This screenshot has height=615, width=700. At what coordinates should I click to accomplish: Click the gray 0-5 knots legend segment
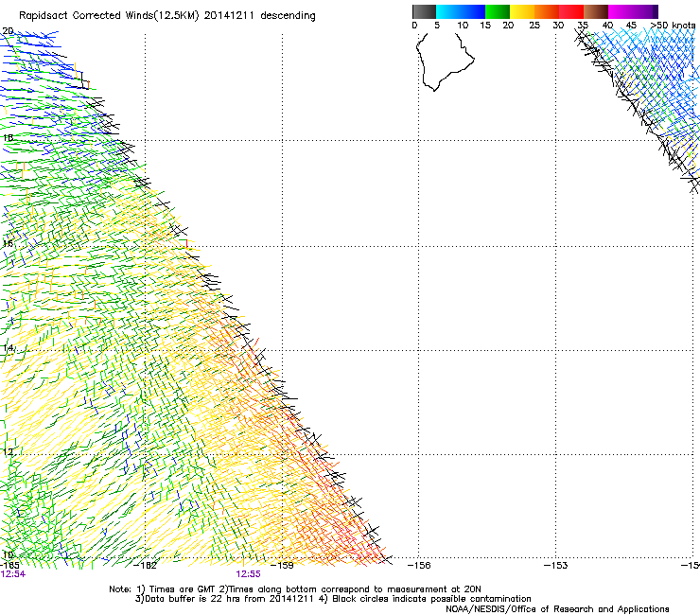click(x=424, y=11)
